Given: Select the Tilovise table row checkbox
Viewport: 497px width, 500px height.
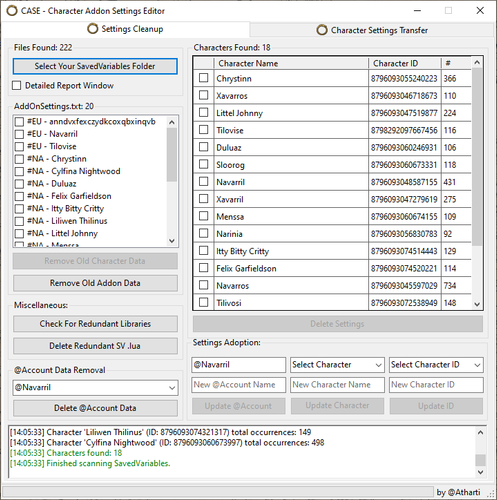Looking at the screenshot, I should pos(204,130).
